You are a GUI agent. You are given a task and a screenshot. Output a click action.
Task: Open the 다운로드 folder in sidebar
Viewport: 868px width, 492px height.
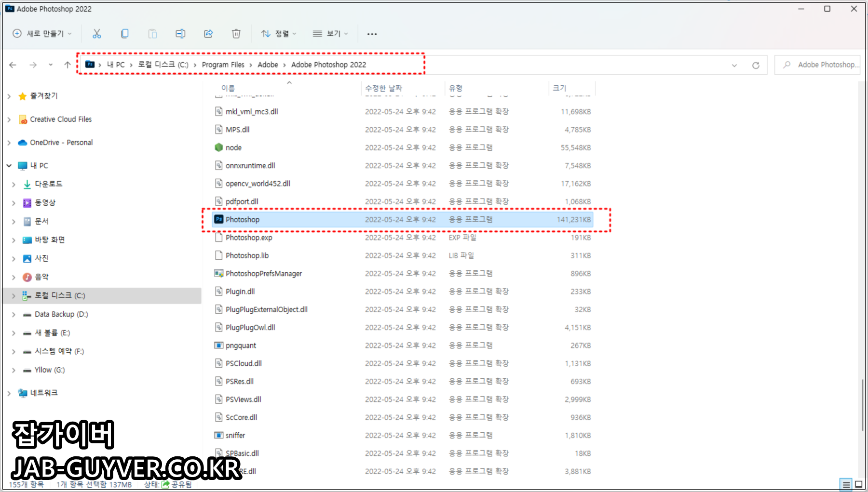point(48,184)
